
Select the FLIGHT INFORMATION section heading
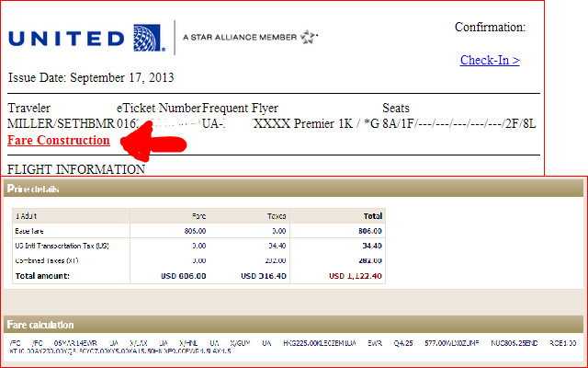tap(75, 169)
